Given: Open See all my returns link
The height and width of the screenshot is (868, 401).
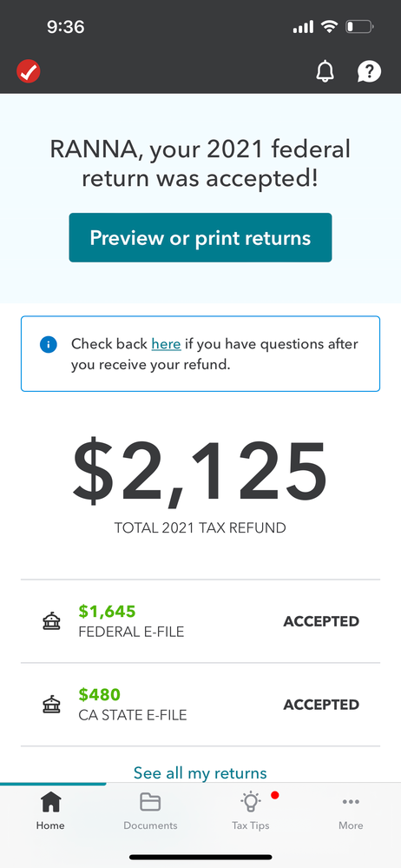Looking at the screenshot, I should [x=200, y=772].
